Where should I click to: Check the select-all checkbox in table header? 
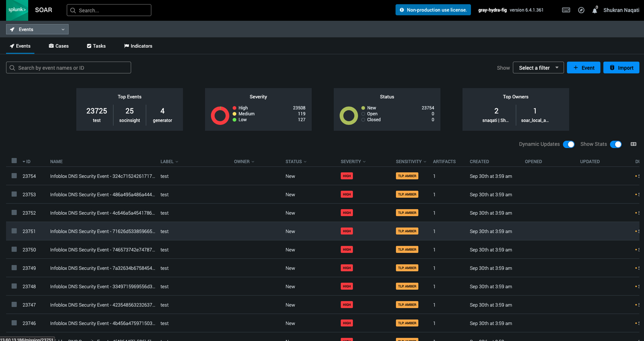tap(14, 161)
